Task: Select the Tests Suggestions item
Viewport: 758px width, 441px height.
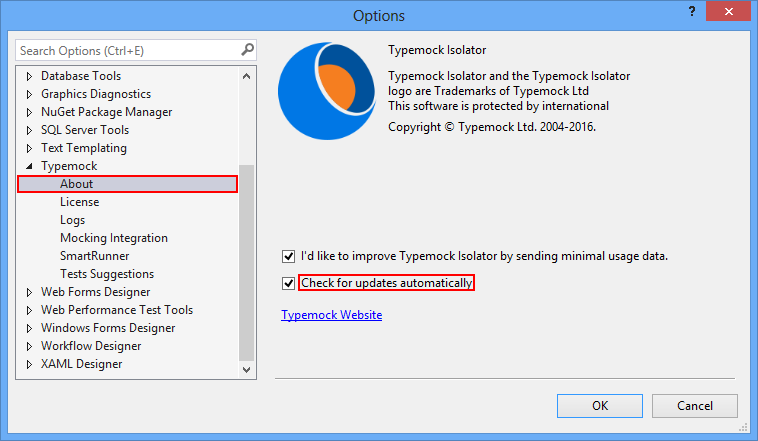Action: 106,274
